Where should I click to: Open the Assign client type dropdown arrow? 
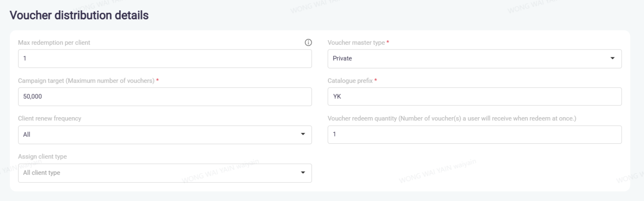303,173
